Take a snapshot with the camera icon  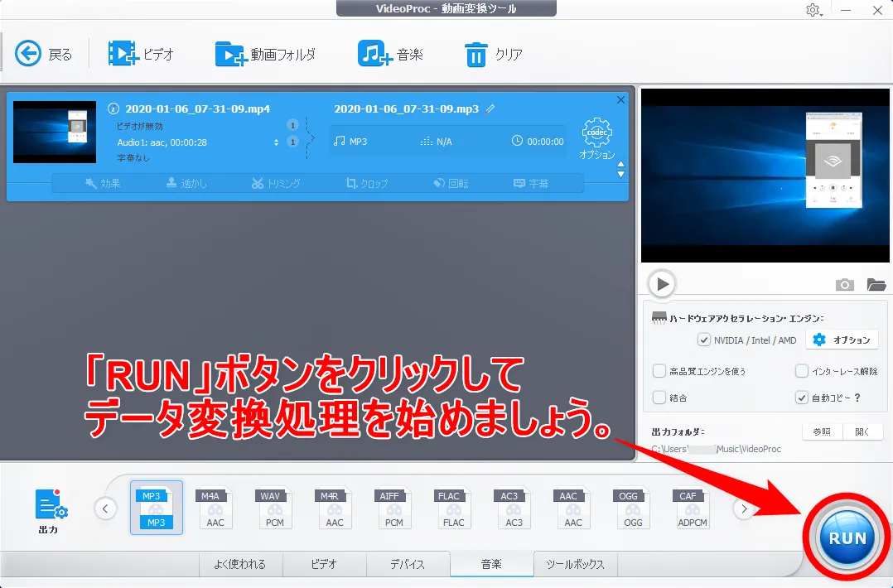click(x=845, y=284)
